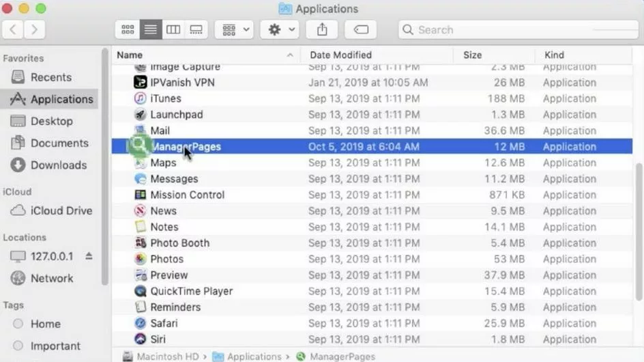Screen dimensions: 644x362
Task: Open Desktop in the sidebar
Action: tap(49, 121)
